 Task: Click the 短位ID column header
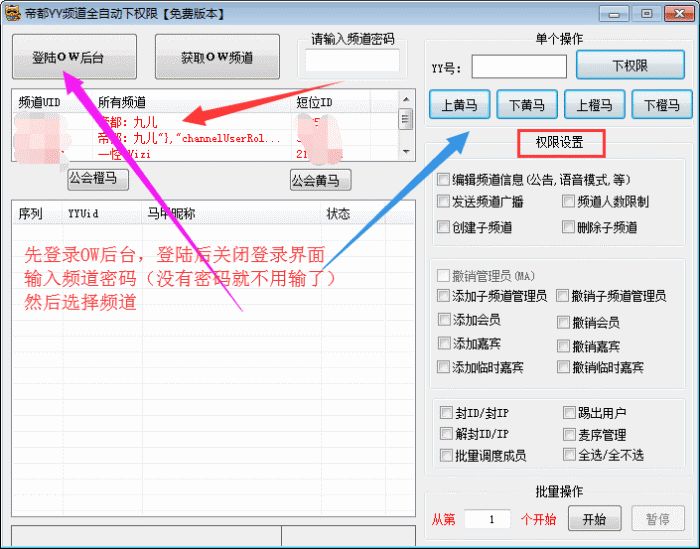click(x=330, y=102)
